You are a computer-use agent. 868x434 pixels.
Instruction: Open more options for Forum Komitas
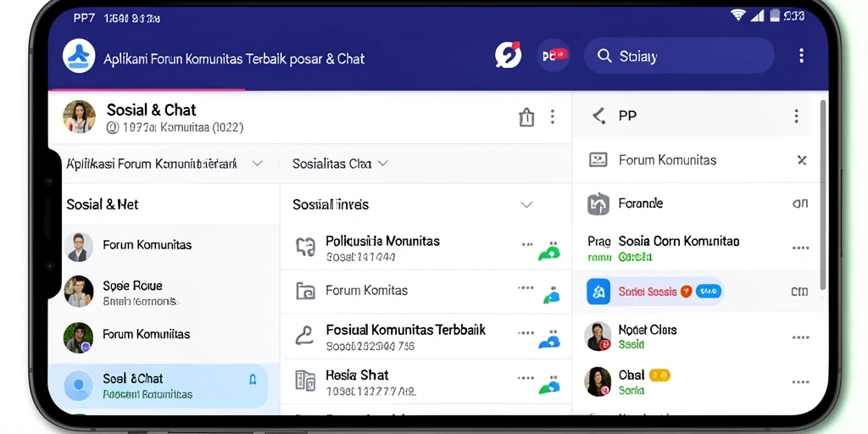pos(526,288)
